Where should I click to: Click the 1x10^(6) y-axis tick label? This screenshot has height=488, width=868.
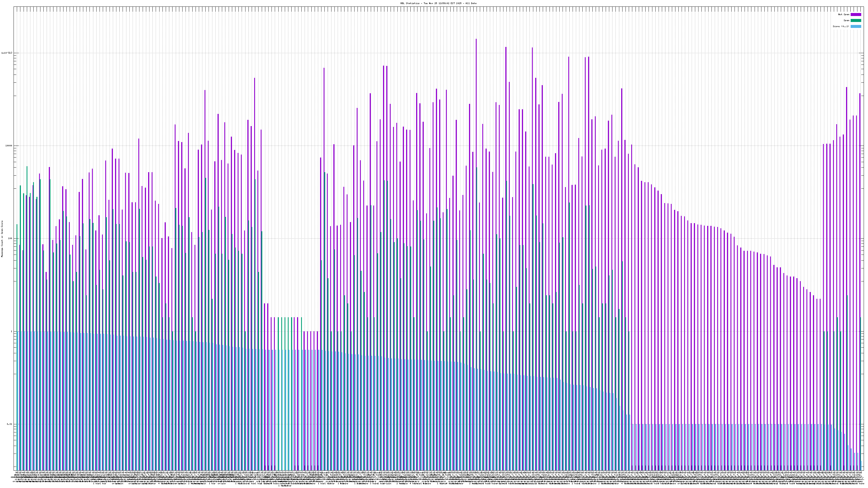click(7, 53)
